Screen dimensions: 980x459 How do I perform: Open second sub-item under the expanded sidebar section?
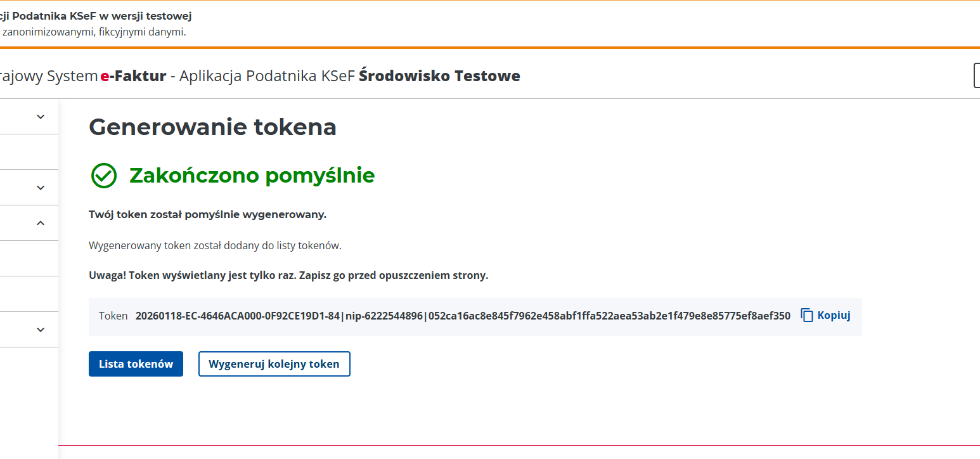pyautogui.click(x=29, y=294)
